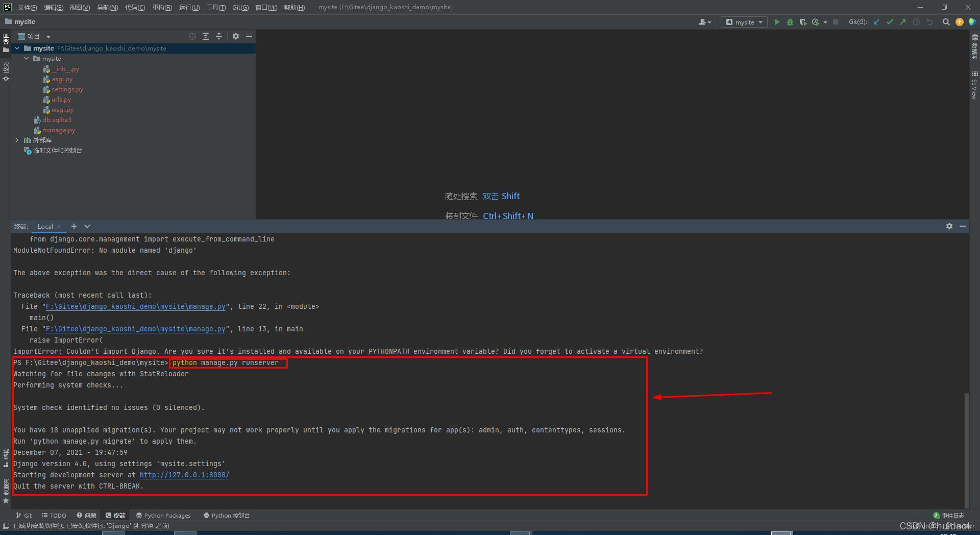Open the 文件(F) menu

[27, 7]
